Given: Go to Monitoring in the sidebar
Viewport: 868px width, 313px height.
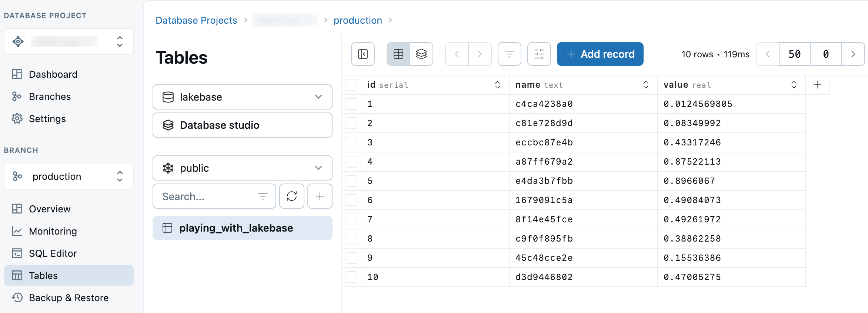Looking at the screenshot, I should pos(53,231).
